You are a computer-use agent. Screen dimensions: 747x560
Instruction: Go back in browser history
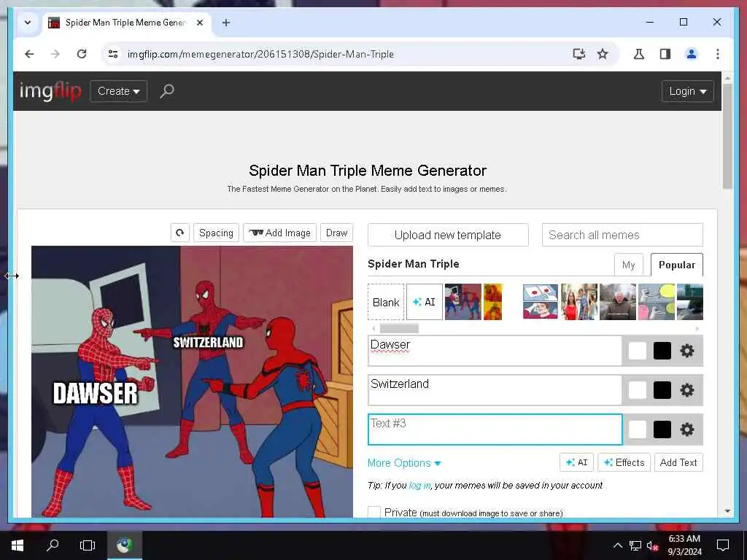pyautogui.click(x=29, y=54)
